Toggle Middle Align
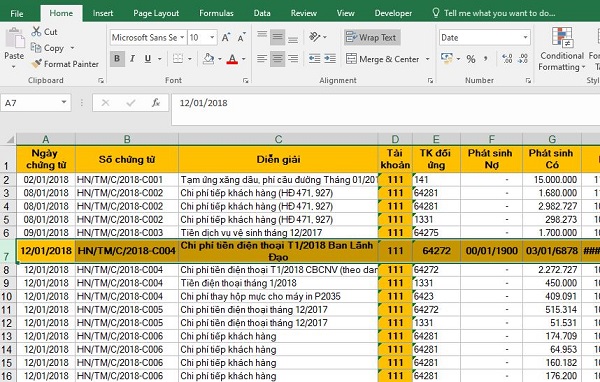This screenshot has width=600, height=382. coord(277,37)
